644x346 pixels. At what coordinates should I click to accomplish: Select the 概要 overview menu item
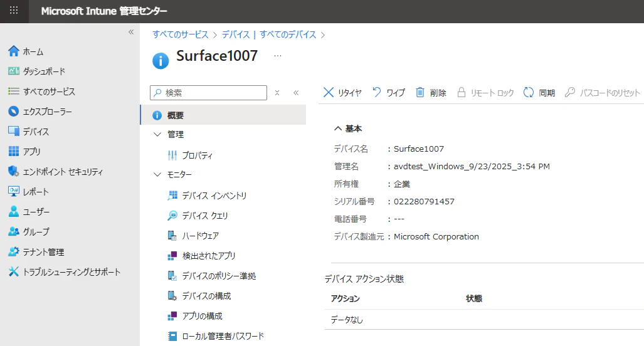tap(223, 115)
